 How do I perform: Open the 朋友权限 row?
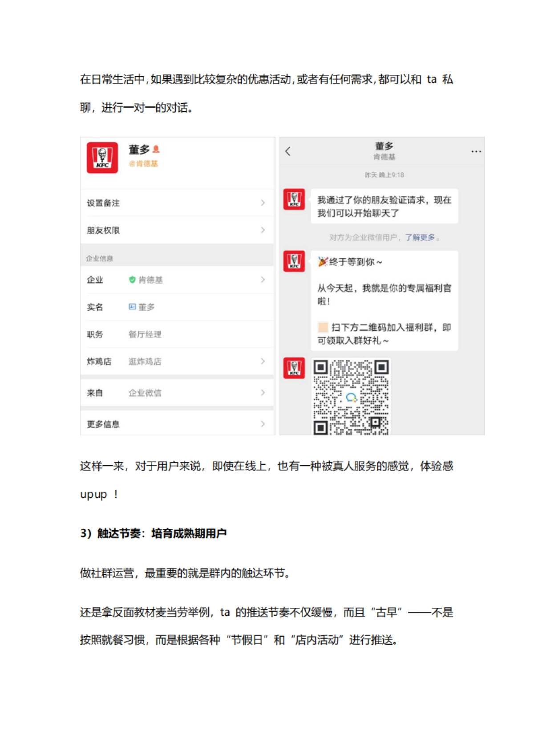pos(177,230)
